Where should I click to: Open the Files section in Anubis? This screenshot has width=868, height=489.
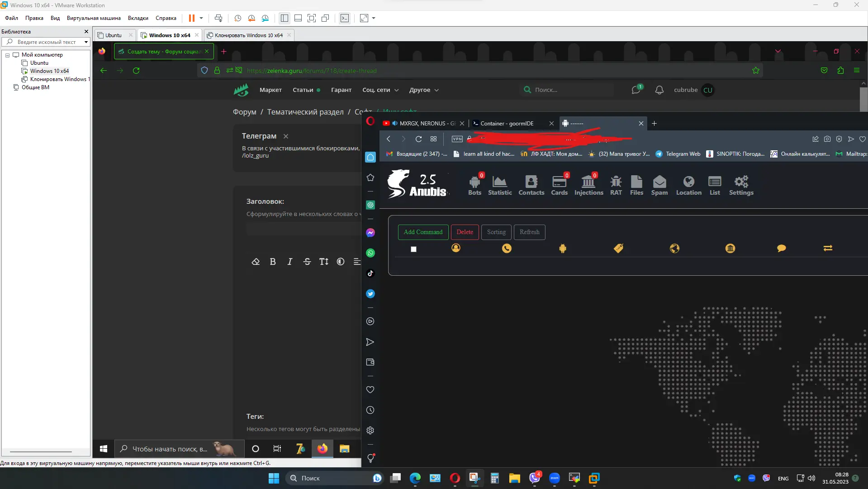tap(636, 185)
